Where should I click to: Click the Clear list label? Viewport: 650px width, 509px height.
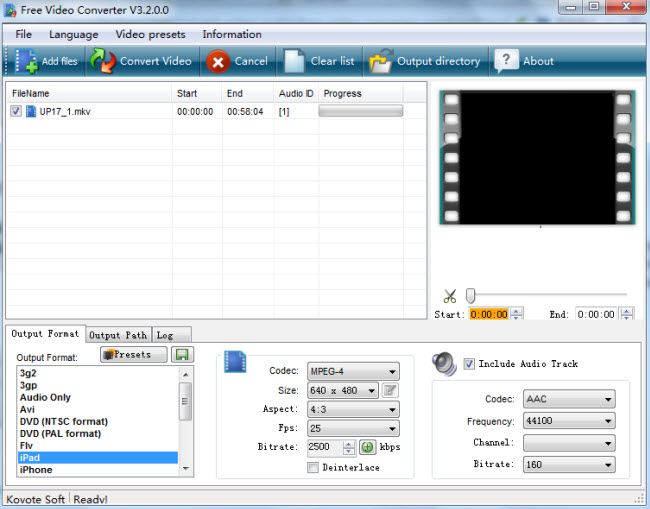[332, 61]
